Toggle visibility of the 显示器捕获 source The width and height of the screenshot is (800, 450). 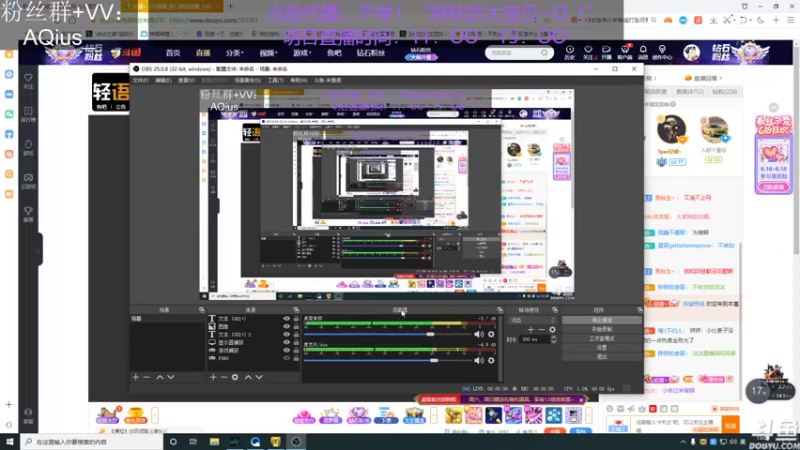coord(286,342)
